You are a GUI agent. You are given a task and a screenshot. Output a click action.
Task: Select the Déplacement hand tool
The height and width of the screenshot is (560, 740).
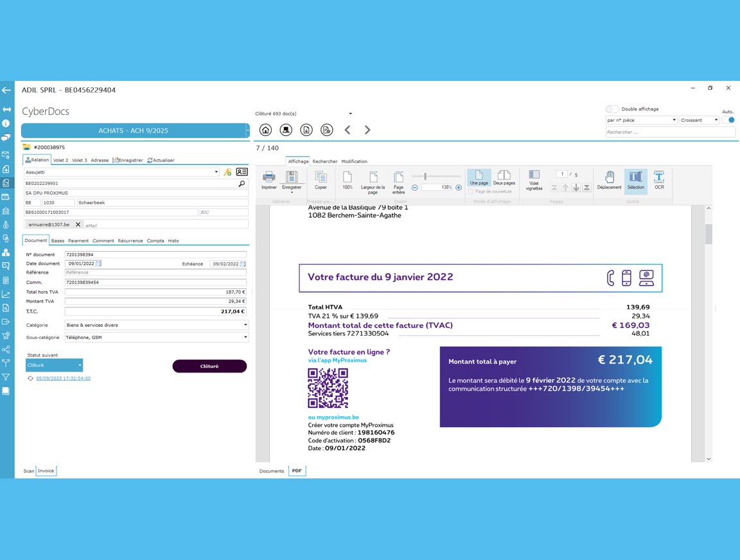tap(609, 180)
